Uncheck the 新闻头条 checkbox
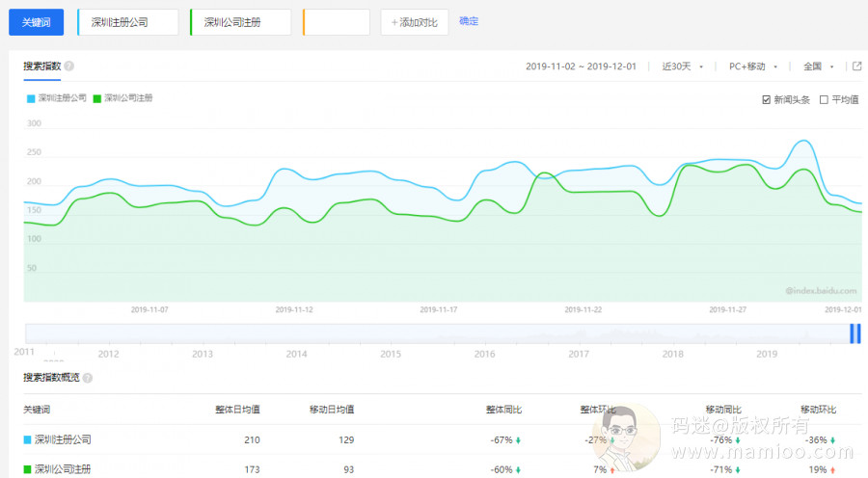 (767, 99)
